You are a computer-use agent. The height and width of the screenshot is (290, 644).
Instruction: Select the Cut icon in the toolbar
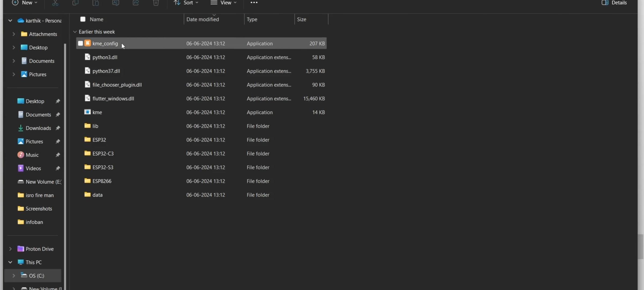(55, 3)
